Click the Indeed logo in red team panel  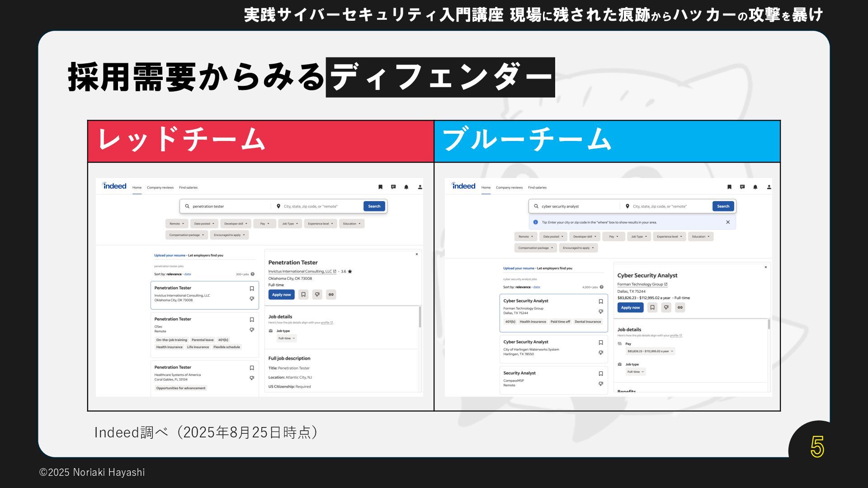pos(114,186)
